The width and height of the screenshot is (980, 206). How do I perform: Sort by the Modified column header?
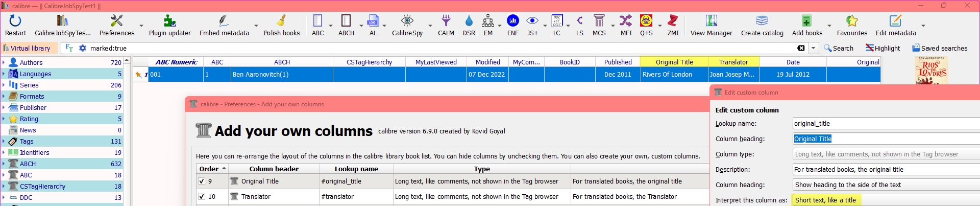[x=487, y=62]
